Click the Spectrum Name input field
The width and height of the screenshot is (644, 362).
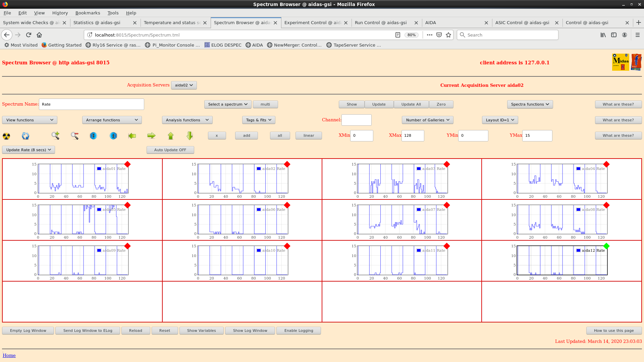pos(91,104)
